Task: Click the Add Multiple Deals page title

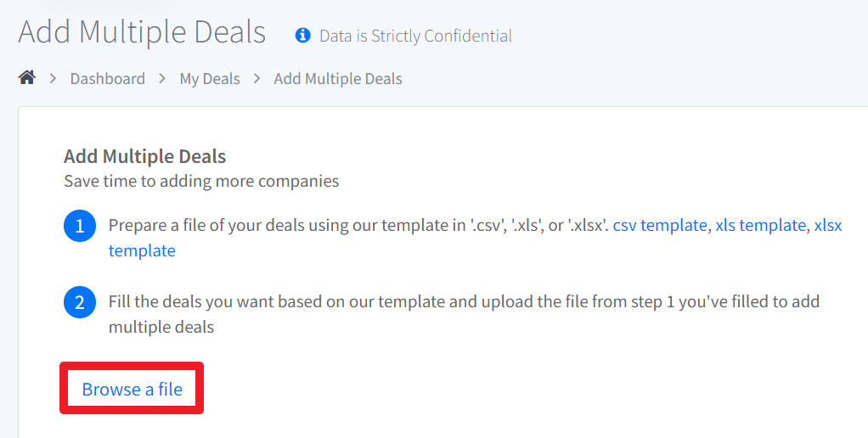Action: [x=142, y=31]
